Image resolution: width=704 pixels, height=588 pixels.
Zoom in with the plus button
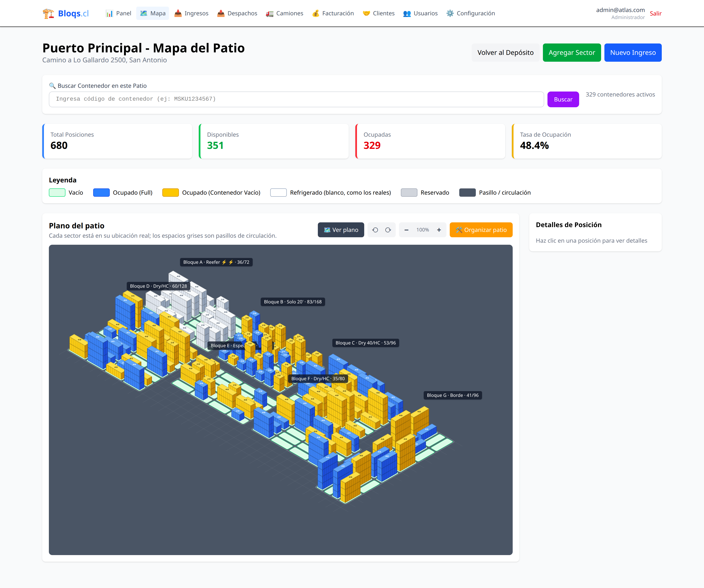pos(439,230)
